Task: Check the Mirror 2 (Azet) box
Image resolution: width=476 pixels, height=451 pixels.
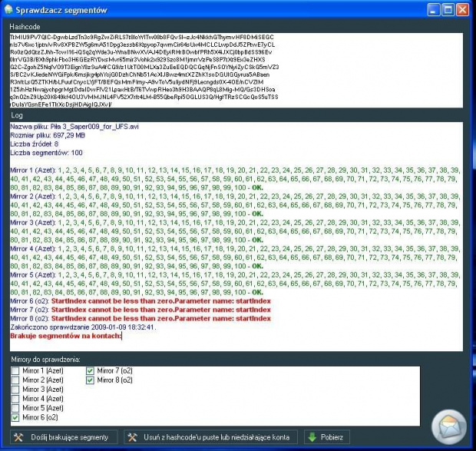Action: [x=15, y=381]
